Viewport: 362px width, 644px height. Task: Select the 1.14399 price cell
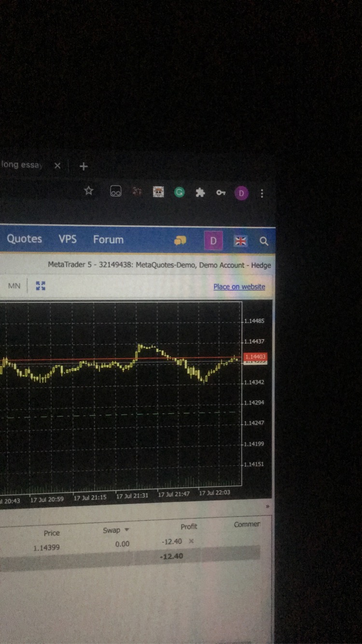(x=47, y=548)
